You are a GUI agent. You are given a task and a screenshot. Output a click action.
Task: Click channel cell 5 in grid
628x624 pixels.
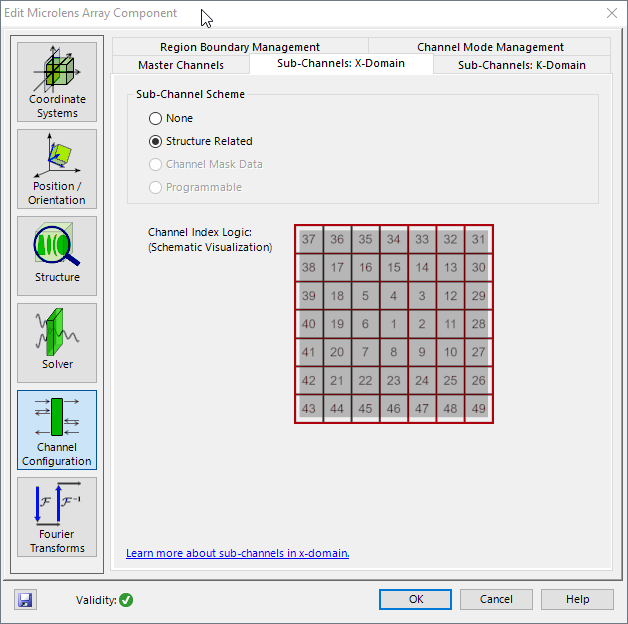click(365, 296)
